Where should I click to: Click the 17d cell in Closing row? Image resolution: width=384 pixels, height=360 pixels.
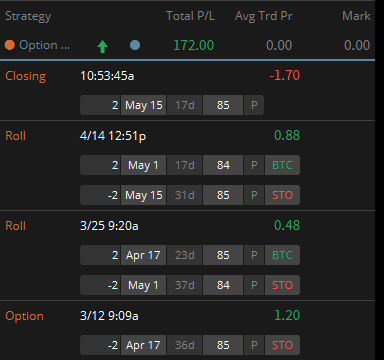click(x=185, y=105)
